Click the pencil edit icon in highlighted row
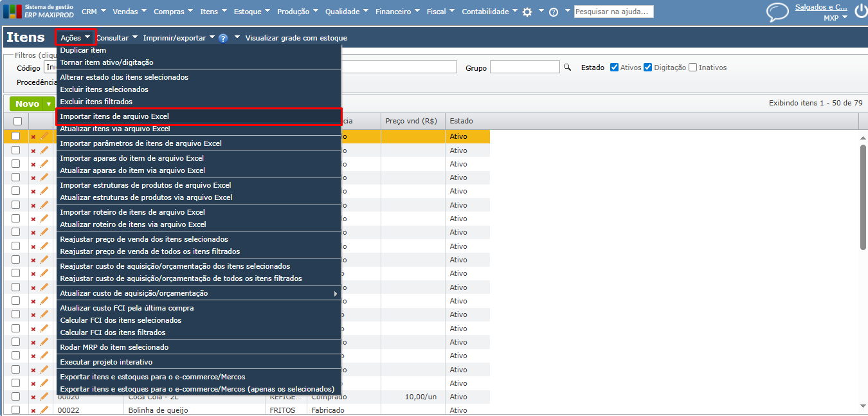The height and width of the screenshot is (416, 868). [x=44, y=136]
